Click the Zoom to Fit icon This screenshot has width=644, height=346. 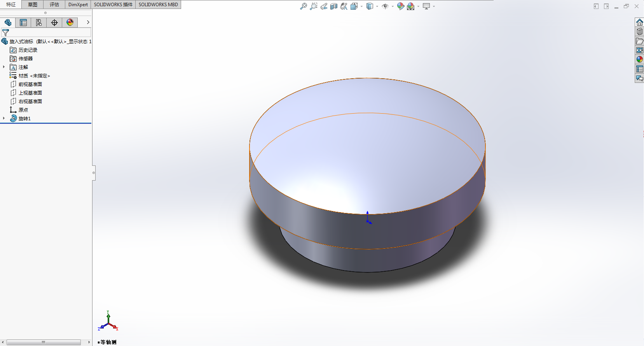(x=304, y=6)
